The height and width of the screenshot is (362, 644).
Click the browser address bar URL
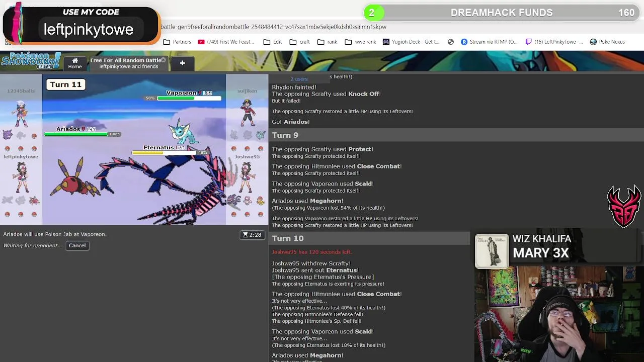coord(273,27)
